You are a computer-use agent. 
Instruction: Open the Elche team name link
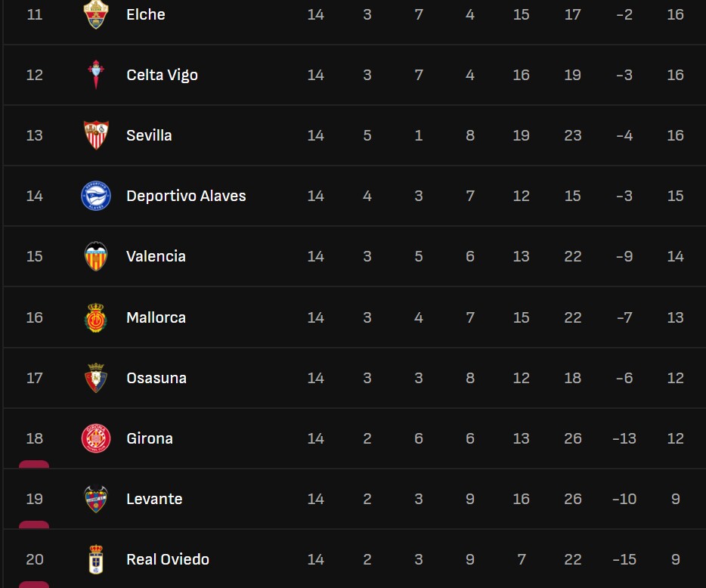click(x=146, y=14)
